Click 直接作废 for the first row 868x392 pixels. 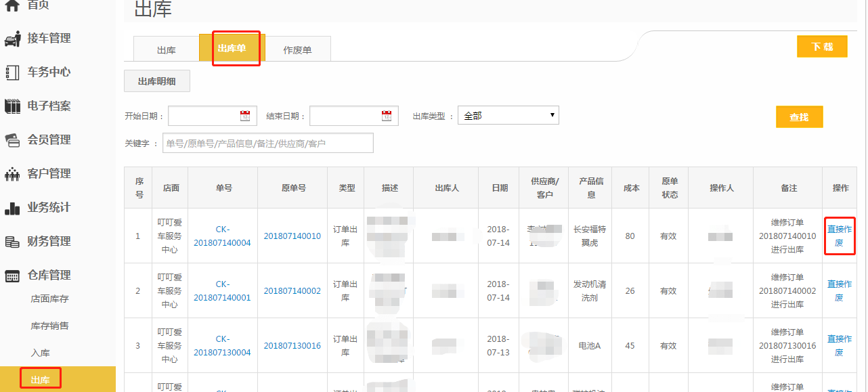[840, 236]
